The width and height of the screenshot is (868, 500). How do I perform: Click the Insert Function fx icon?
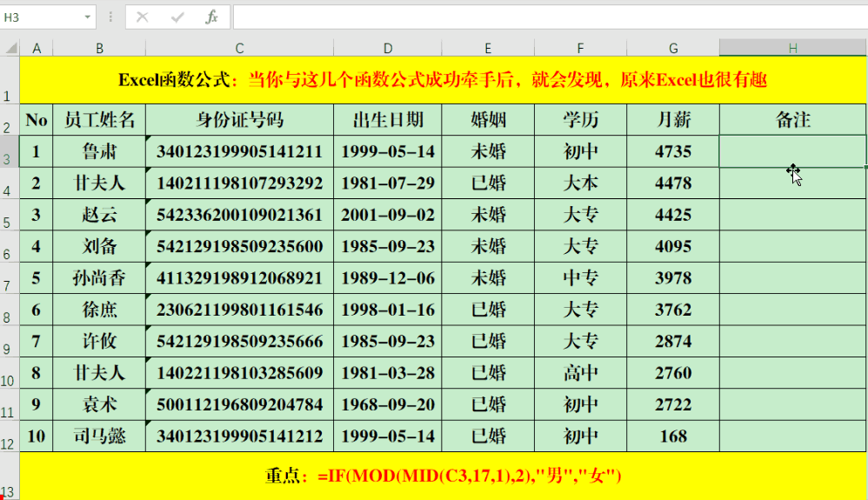211,17
